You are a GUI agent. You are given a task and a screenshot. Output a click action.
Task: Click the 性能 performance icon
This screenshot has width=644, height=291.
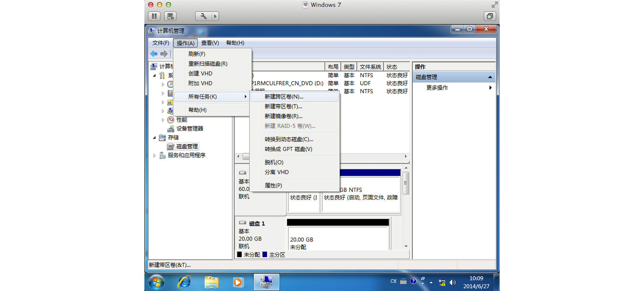[x=171, y=120]
